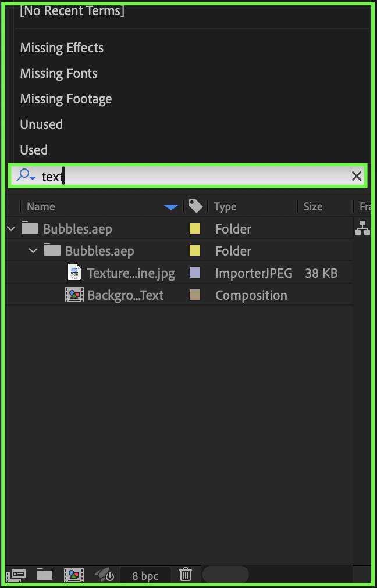
Task: Clear the search field with the X button
Action: pyautogui.click(x=357, y=176)
